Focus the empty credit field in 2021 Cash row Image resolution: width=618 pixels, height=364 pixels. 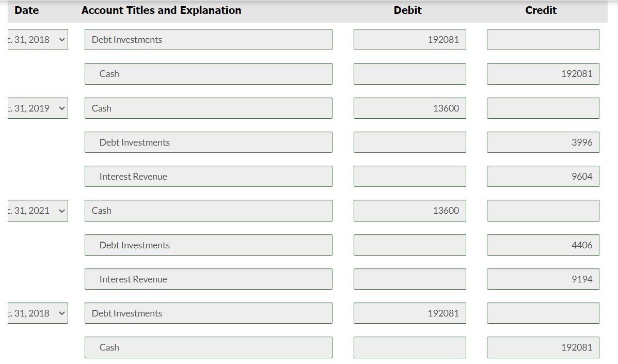coord(543,210)
